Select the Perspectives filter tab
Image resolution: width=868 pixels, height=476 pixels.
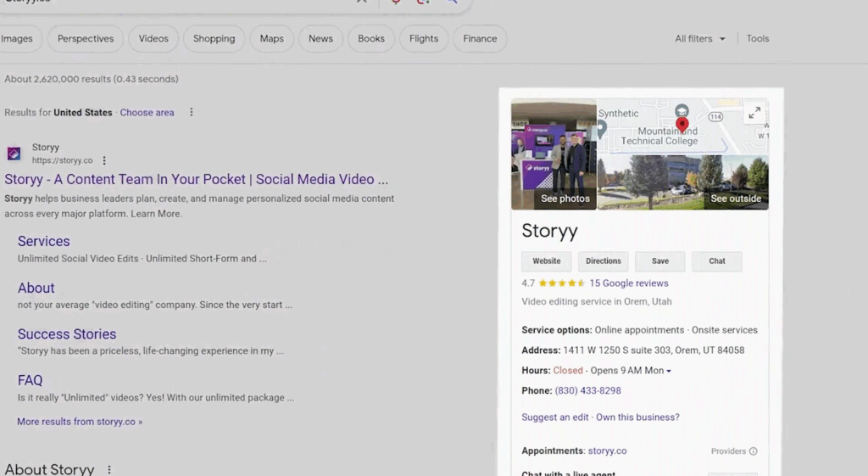(x=86, y=39)
